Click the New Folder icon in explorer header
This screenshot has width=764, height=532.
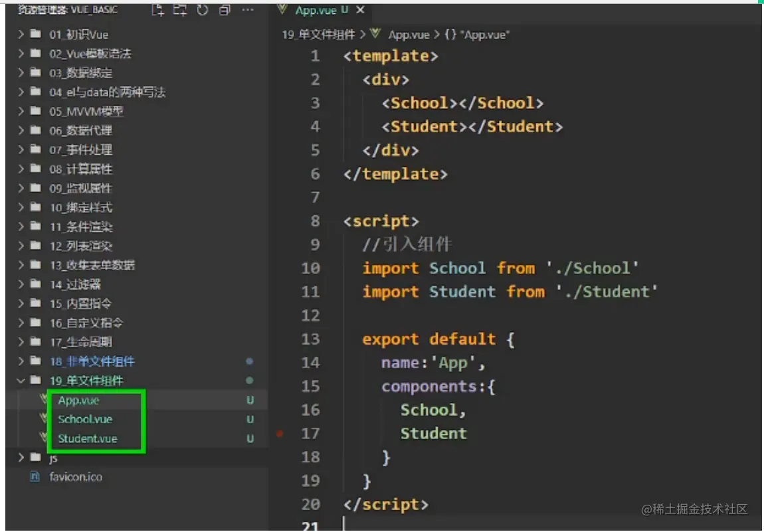[x=180, y=10]
